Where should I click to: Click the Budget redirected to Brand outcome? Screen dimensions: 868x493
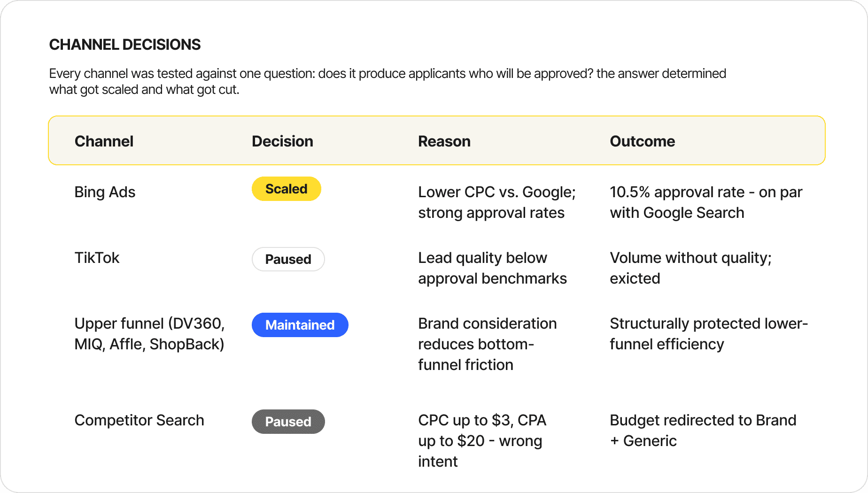click(703, 431)
